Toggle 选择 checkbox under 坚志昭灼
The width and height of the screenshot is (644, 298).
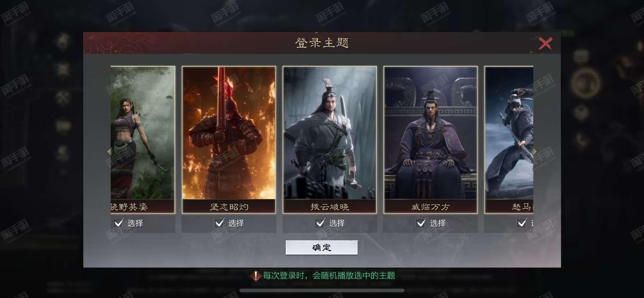220,223
